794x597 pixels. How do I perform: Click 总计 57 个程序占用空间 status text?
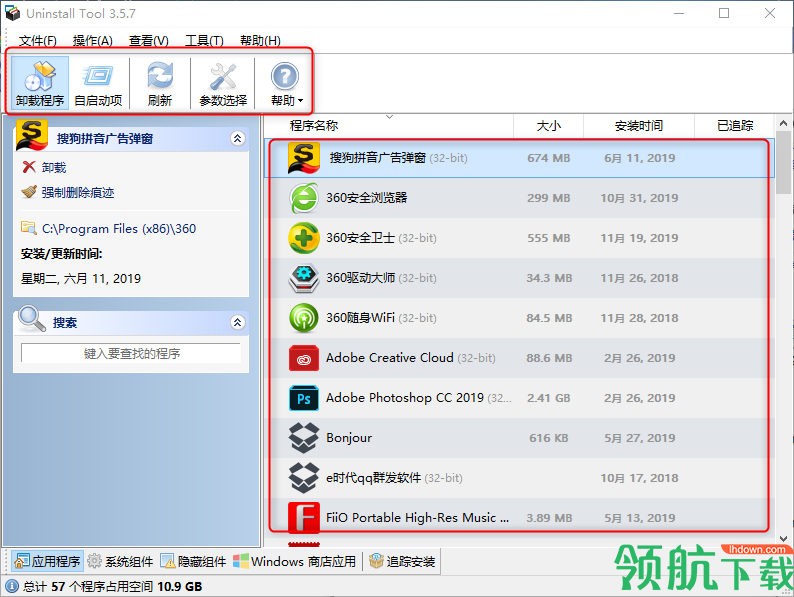coord(112,586)
